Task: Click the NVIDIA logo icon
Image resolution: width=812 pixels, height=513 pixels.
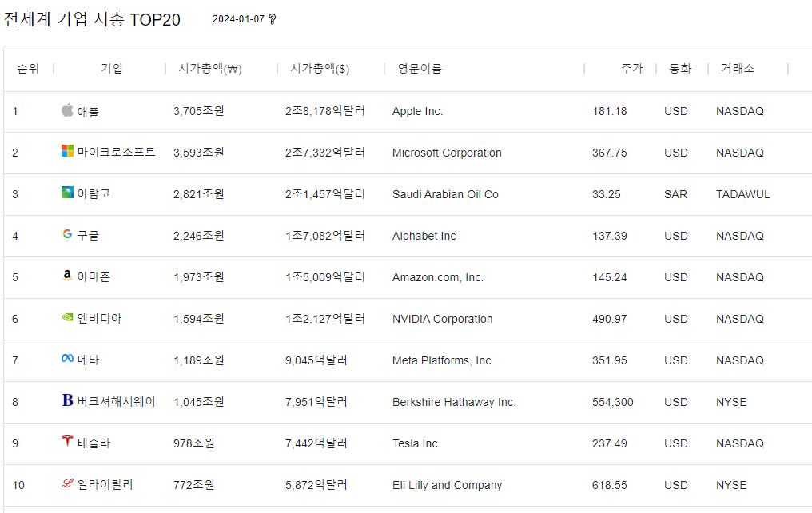Action: [x=67, y=316]
